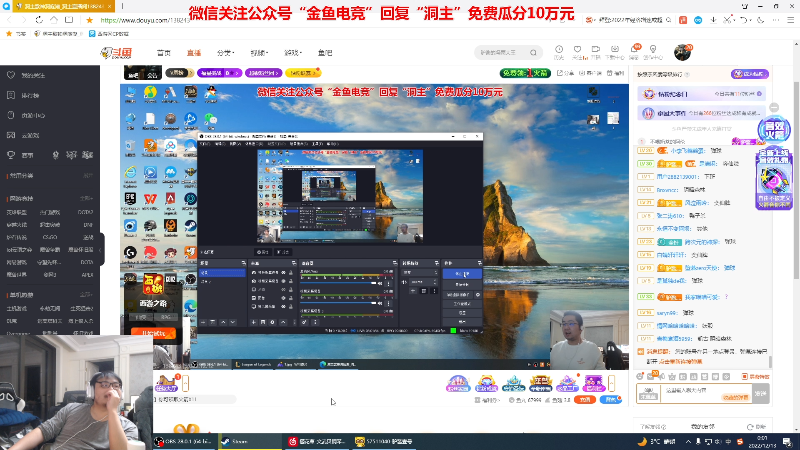Image resolution: width=800 pixels, height=450 pixels.
Task: Open my follows heart item in sidebar
Action: tap(33, 75)
